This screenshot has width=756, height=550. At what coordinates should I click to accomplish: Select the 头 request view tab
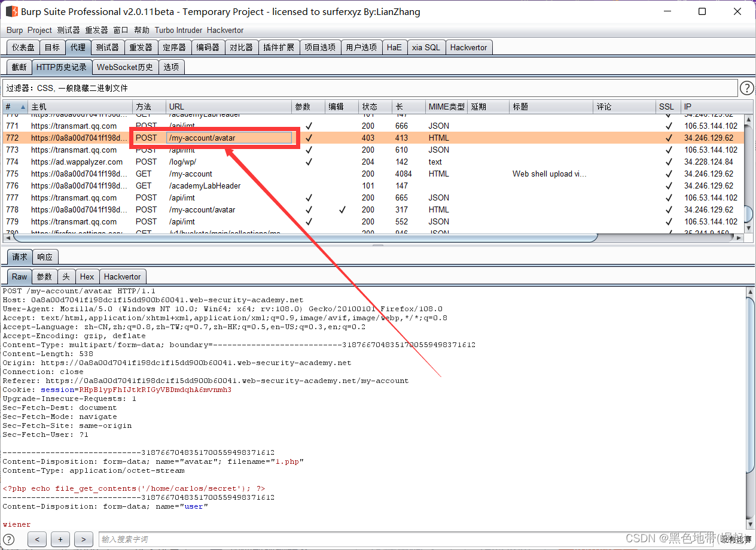66,276
